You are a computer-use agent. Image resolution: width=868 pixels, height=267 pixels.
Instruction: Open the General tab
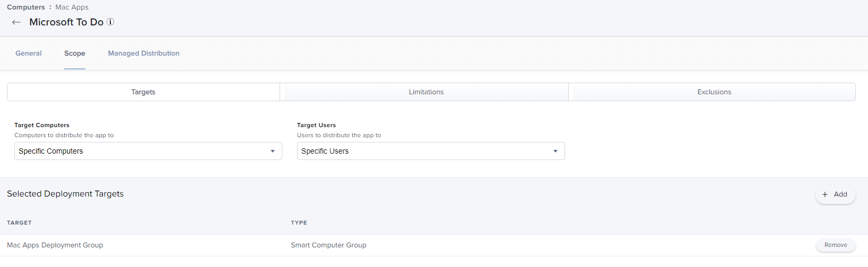click(x=29, y=53)
